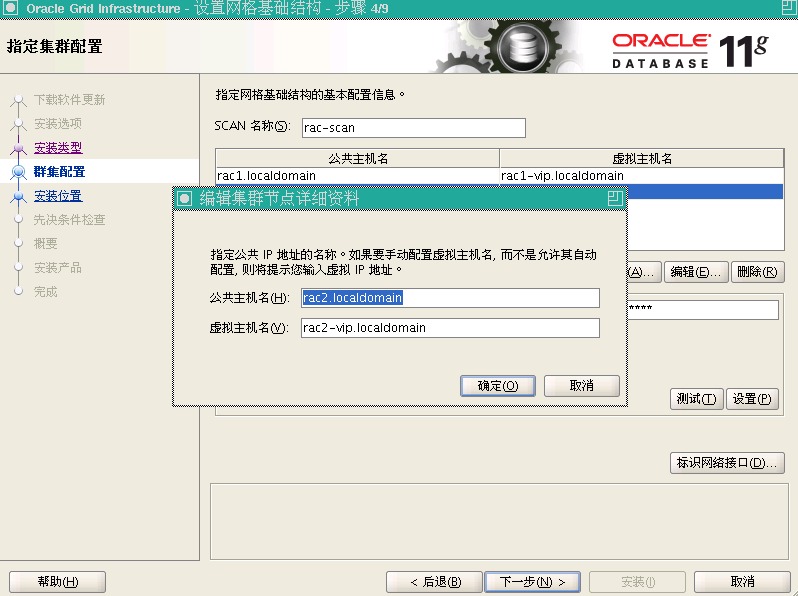Click 取消 in the edit node dialog
798x596 pixels.
(x=582, y=386)
